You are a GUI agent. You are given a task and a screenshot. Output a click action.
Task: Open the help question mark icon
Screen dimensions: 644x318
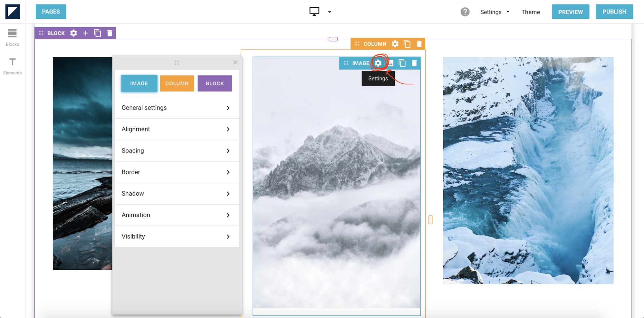click(x=465, y=12)
